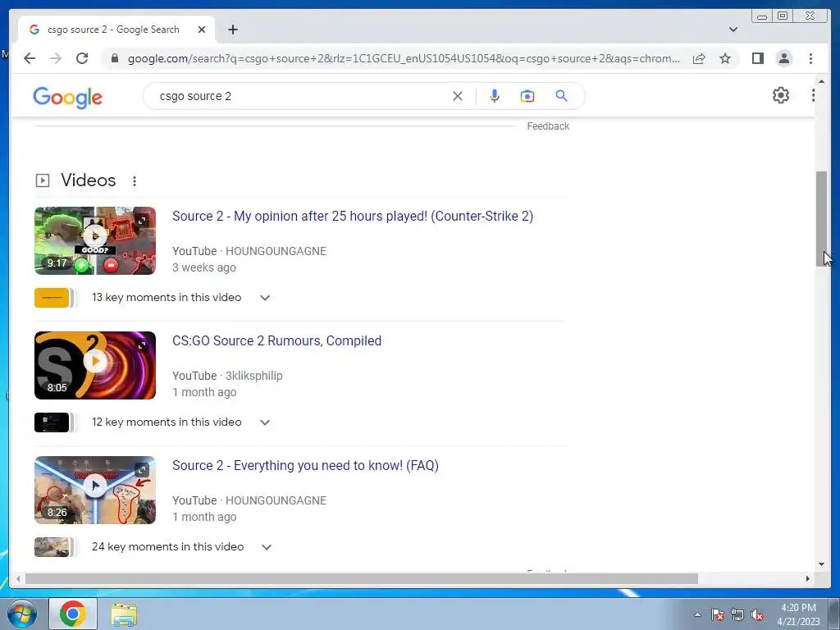Go to Google homepage via logo
Image resolution: width=840 pixels, height=630 pixels.
pyautogui.click(x=67, y=98)
